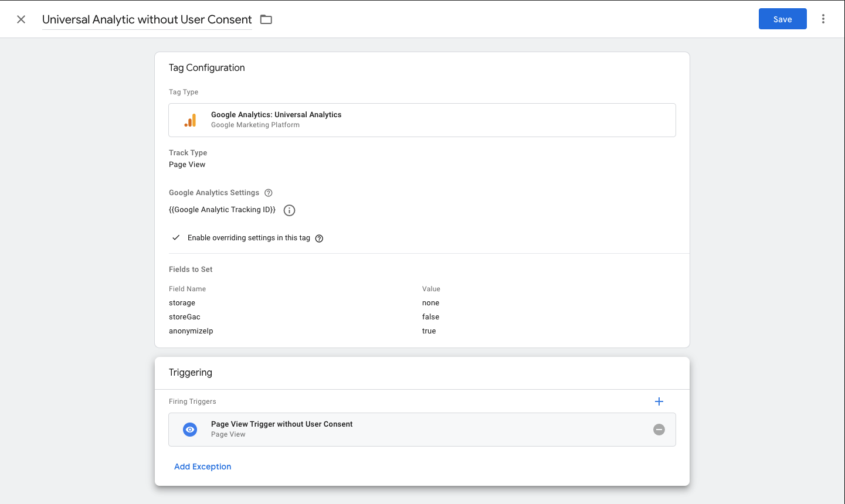Viewport: 845px width, 504px height.
Task: Open help icon next to Google Analytics Settings
Action: [269, 193]
